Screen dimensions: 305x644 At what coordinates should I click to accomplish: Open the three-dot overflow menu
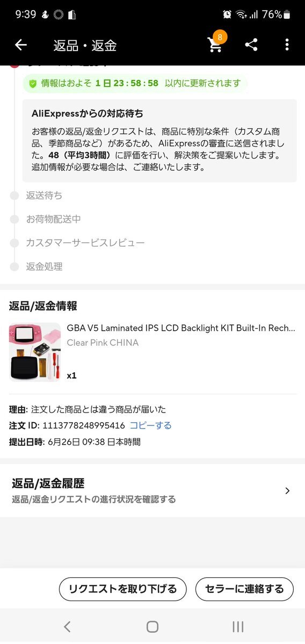(x=287, y=45)
